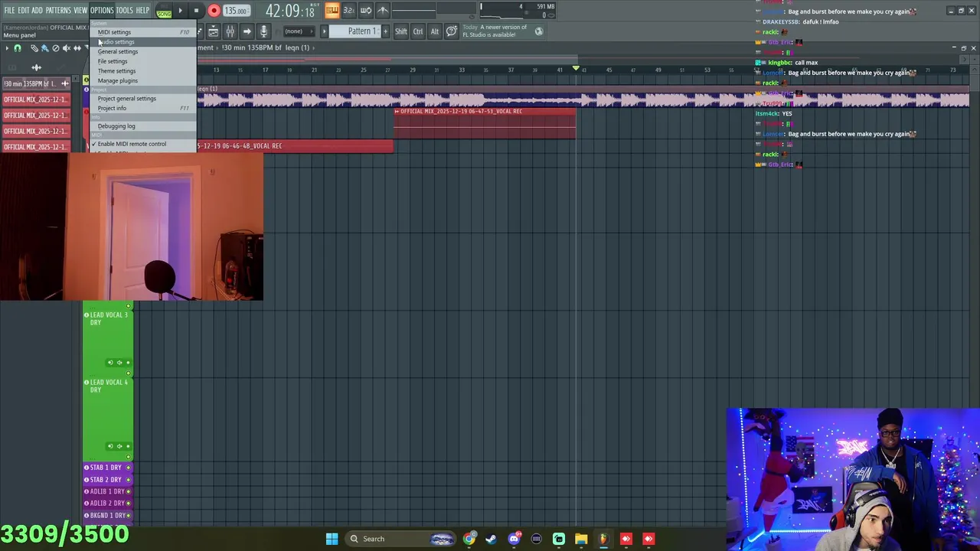Click the Shift modifier button
This screenshot has width=980, height=551.
point(401,31)
